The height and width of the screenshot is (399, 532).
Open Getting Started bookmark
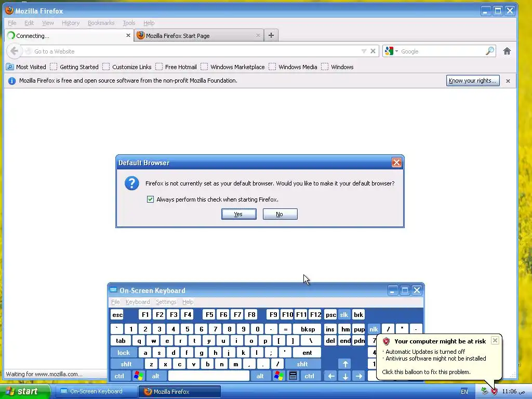click(75, 67)
